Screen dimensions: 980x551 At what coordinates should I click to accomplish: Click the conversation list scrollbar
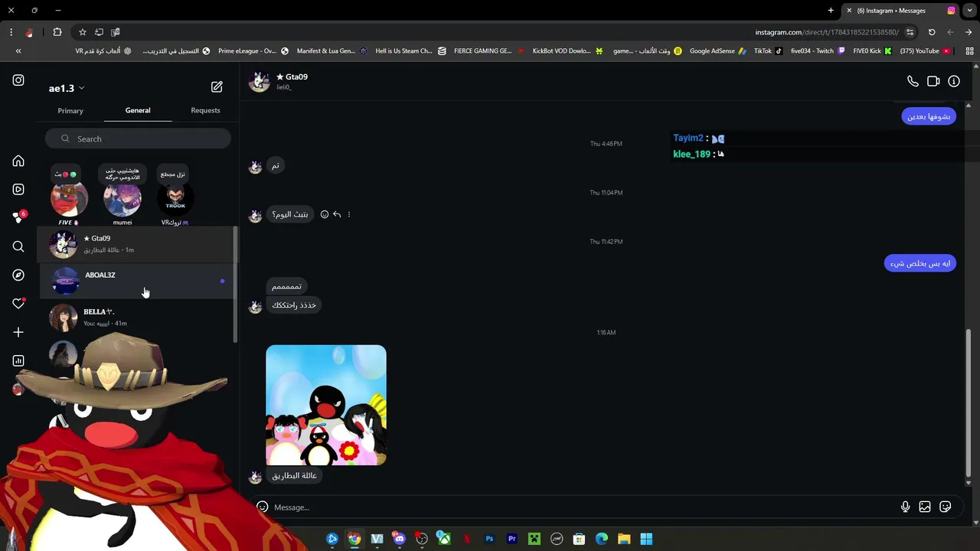[x=235, y=283]
